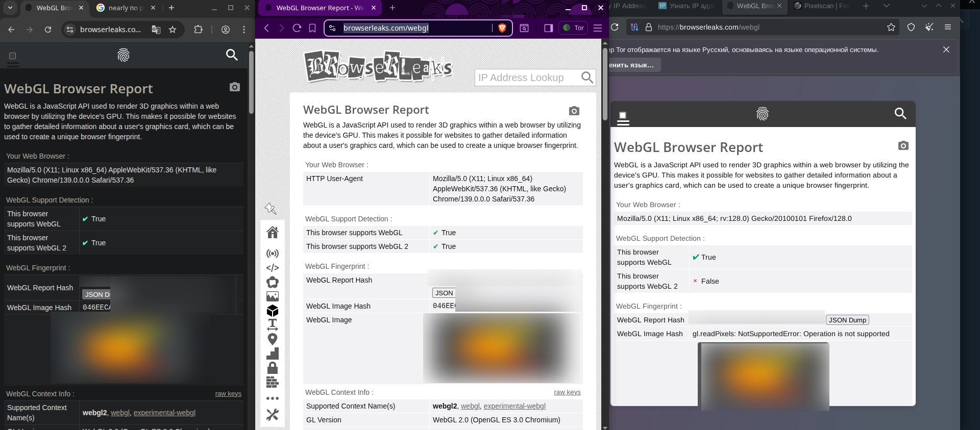
Task: Click the JSON Dump button in Chrome's page
Action: 96,294
